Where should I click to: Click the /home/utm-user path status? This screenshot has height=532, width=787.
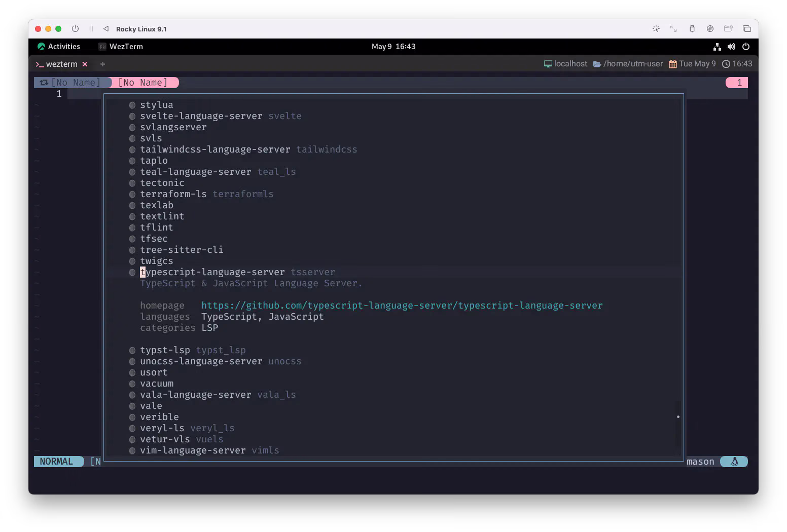tap(628, 64)
